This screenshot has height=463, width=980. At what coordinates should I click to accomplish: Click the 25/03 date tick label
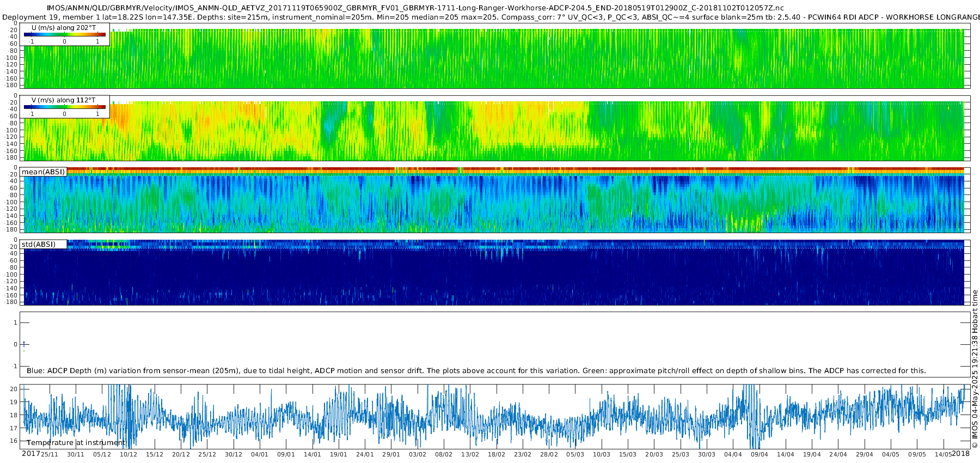coord(681,454)
